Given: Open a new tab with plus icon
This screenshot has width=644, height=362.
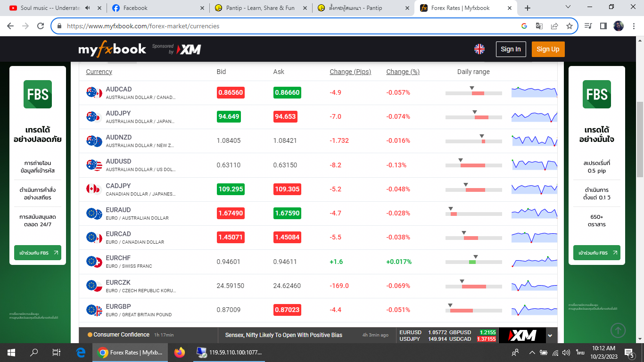Looking at the screenshot, I should point(528,8).
